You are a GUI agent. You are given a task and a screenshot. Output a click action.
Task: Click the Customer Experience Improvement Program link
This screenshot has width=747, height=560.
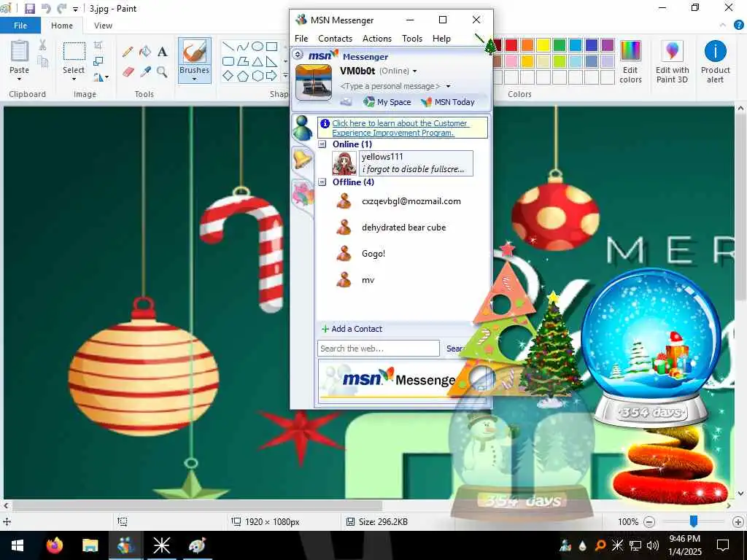coord(400,128)
